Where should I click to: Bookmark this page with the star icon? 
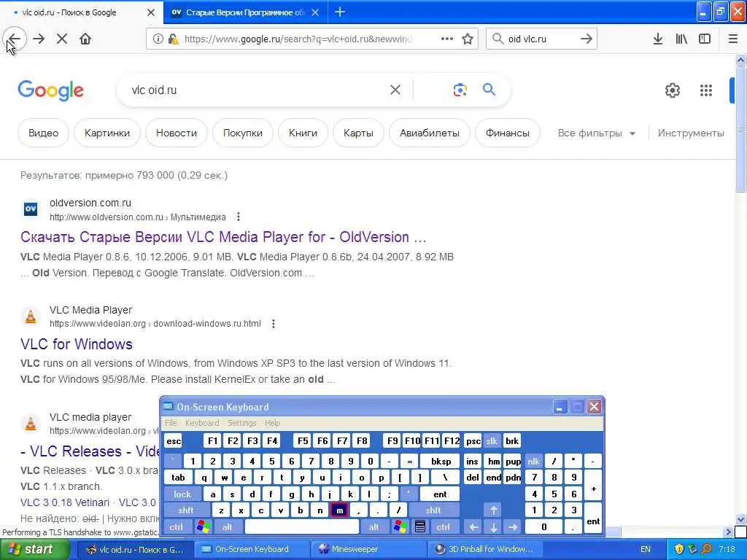point(468,39)
